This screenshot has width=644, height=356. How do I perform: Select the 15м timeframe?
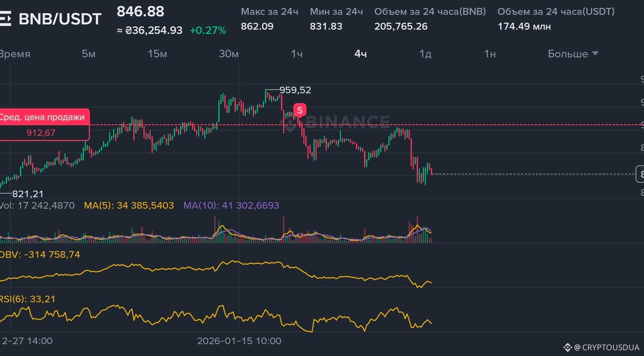click(157, 54)
